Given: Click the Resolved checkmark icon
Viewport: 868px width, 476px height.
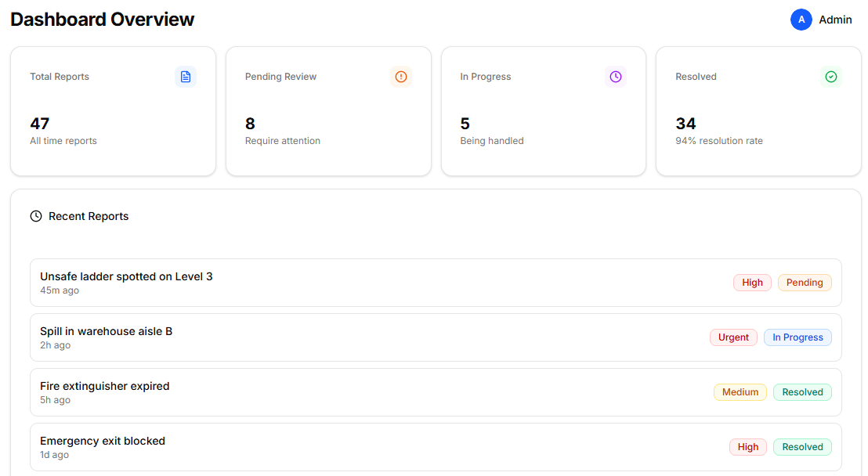Looking at the screenshot, I should (x=831, y=77).
